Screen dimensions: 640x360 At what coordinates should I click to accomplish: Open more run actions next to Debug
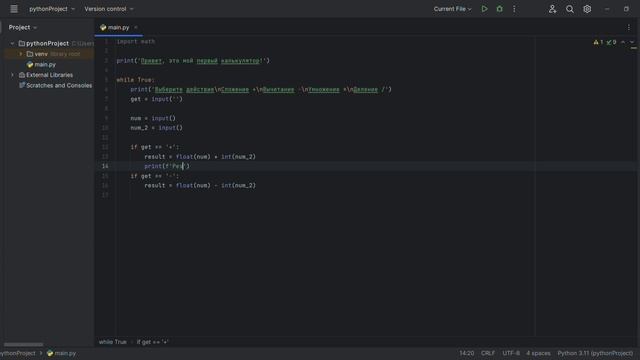pos(514,9)
